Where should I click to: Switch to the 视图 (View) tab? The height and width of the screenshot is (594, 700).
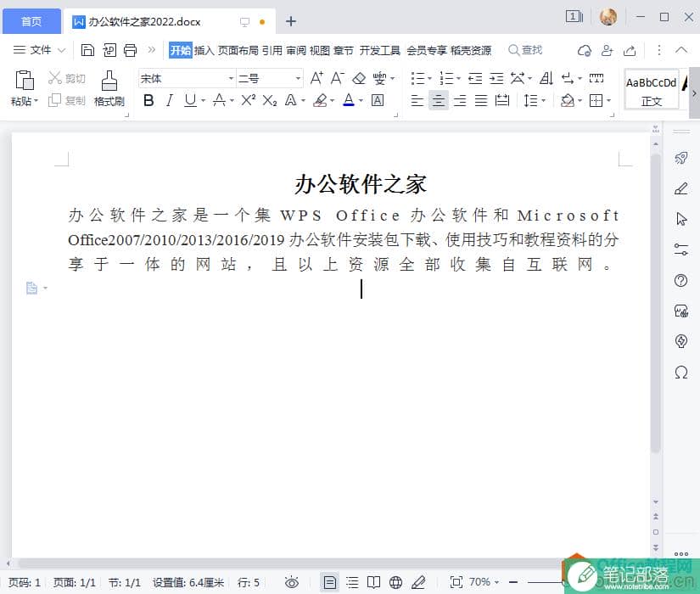tap(320, 50)
